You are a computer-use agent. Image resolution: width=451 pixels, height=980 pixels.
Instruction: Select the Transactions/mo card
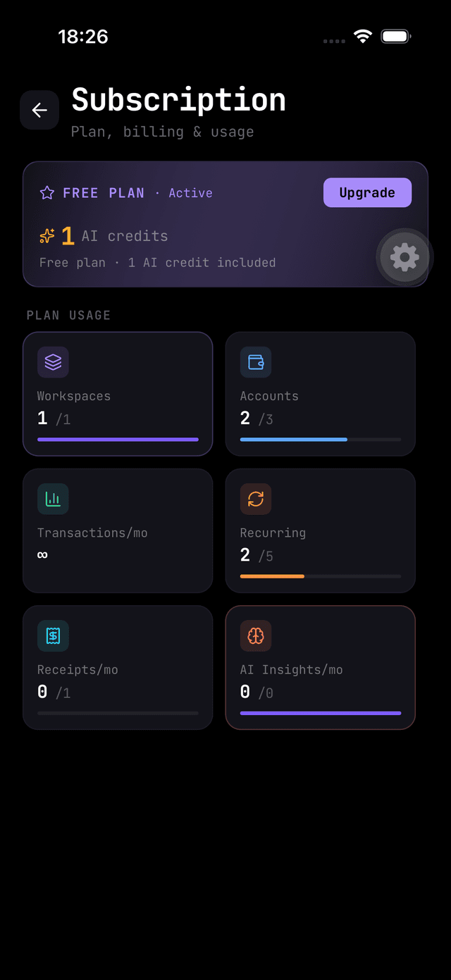tap(118, 531)
